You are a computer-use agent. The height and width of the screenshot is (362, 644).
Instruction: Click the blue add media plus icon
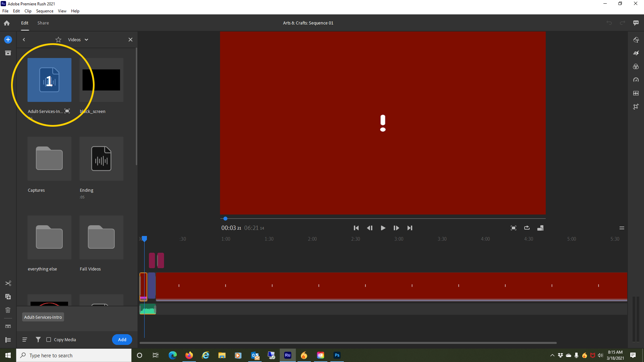[8, 40]
